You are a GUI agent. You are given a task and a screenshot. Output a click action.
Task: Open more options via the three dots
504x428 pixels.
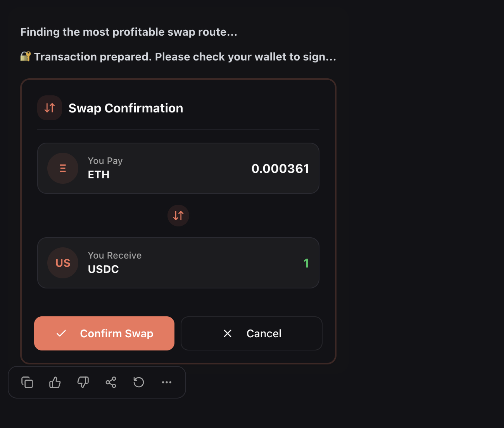[167, 382]
